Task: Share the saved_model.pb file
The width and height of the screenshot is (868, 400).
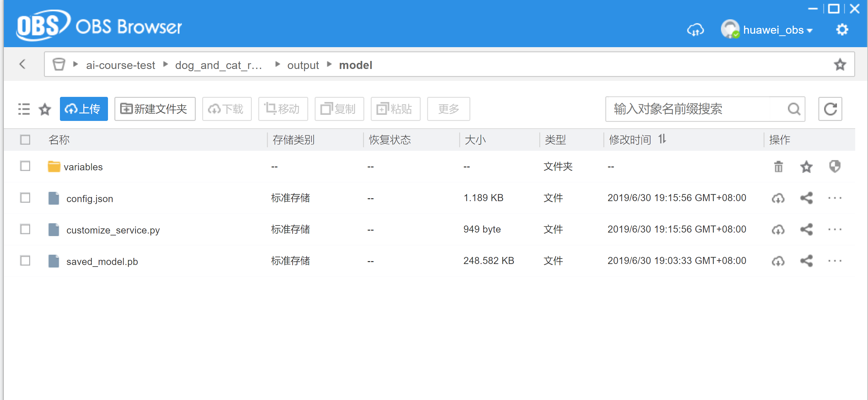Action: click(x=806, y=261)
